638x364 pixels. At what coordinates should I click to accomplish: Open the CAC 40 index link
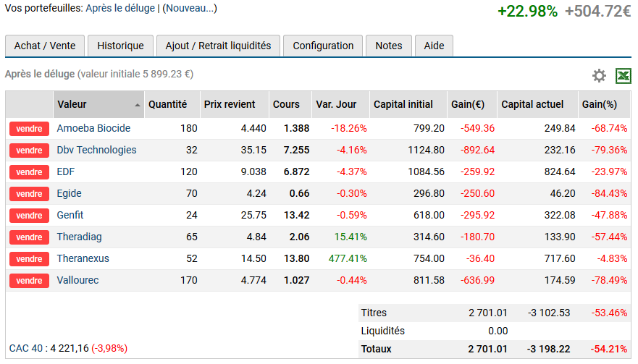(25, 349)
